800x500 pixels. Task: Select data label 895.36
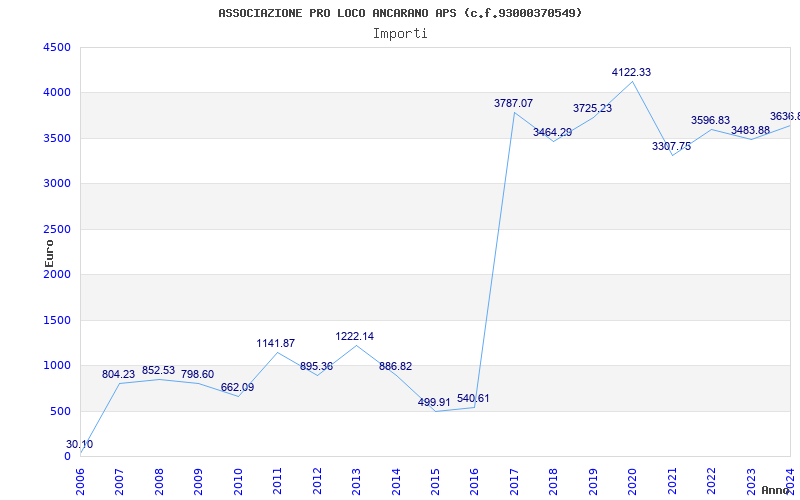pyautogui.click(x=316, y=366)
